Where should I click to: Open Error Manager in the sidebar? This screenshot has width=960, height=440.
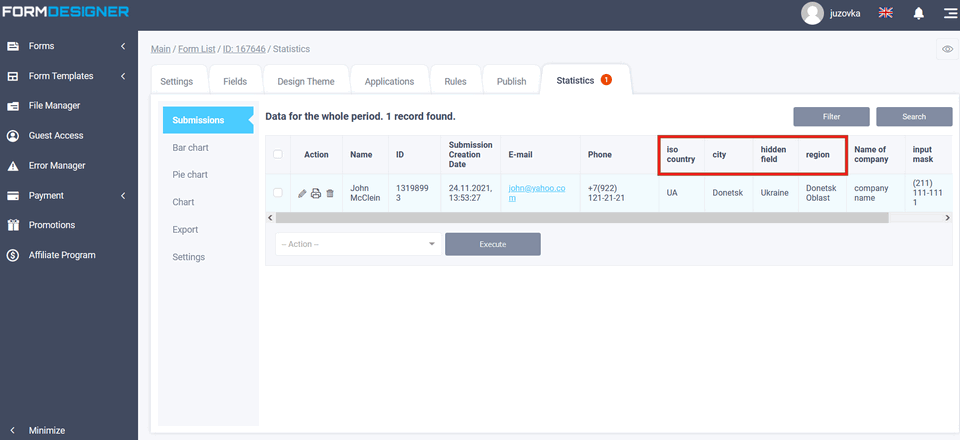(x=57, y=165)
